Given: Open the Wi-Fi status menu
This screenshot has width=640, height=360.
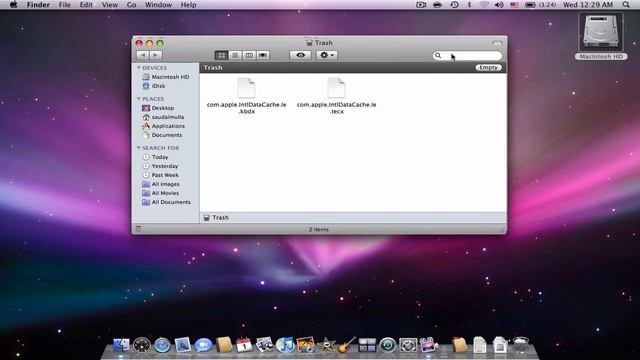Looking at the screenshot, I should [x=484, y=5].
